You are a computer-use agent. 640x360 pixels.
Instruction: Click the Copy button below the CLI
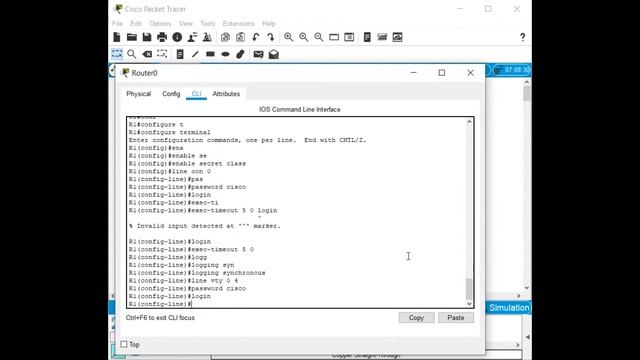click(x=416, y=318)
